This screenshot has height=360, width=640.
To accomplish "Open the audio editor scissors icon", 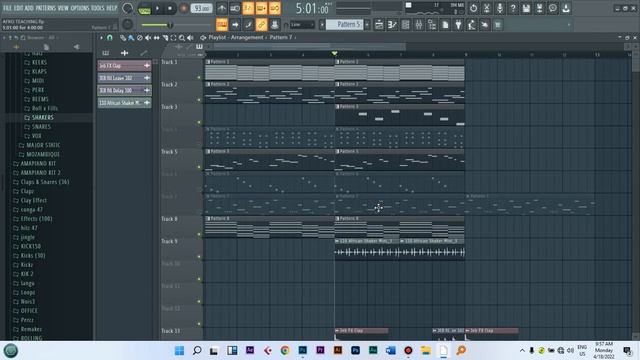I will 487,8.
